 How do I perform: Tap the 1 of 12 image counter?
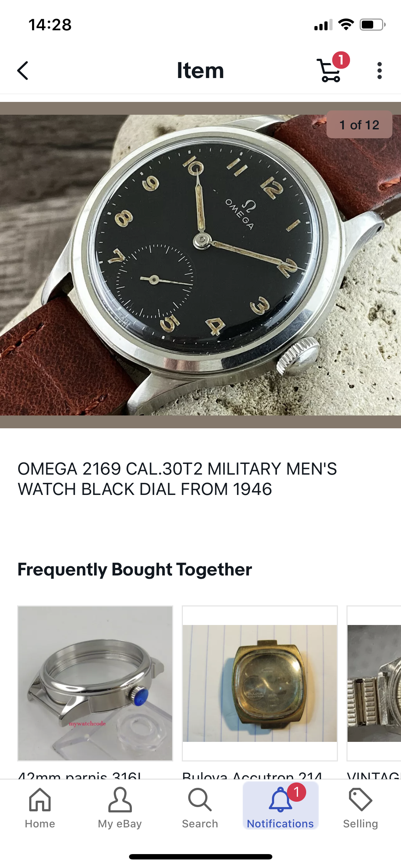(359, 125)
